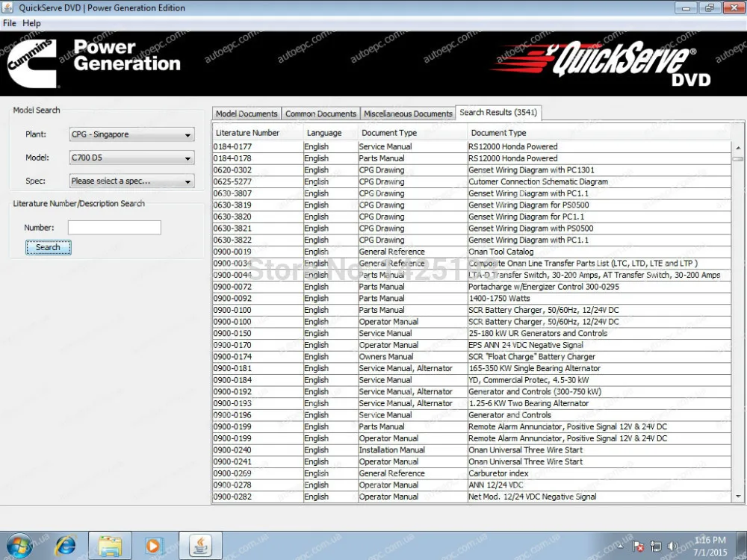Switch to the Miscellaneous Documents tab
747x560 pixels.
tap(408, 113)
